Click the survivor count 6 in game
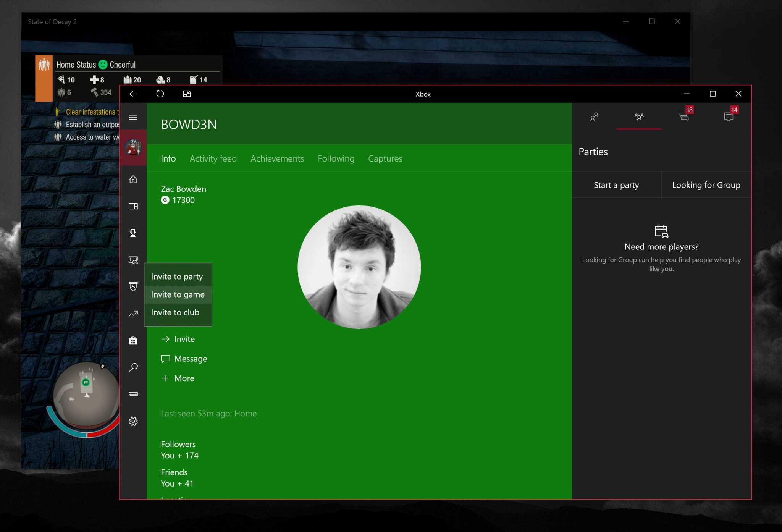782x532 pixels. [64, 92]
